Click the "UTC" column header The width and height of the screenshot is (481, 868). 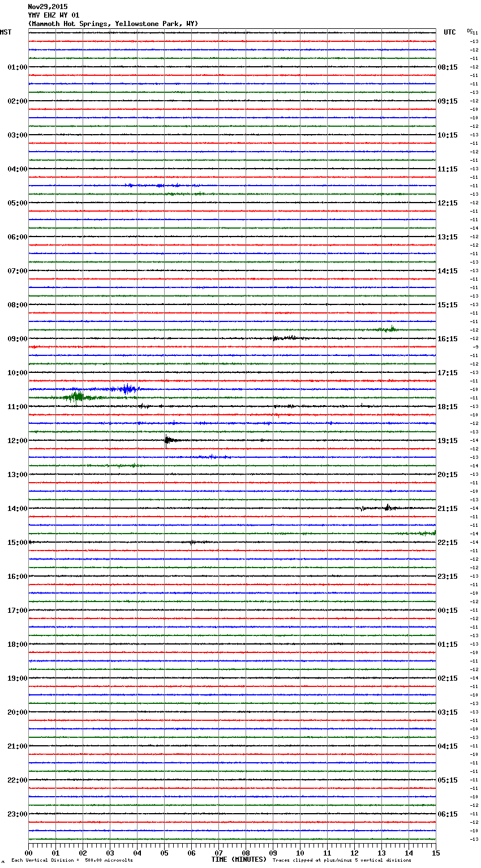click(x=450, y=32)
